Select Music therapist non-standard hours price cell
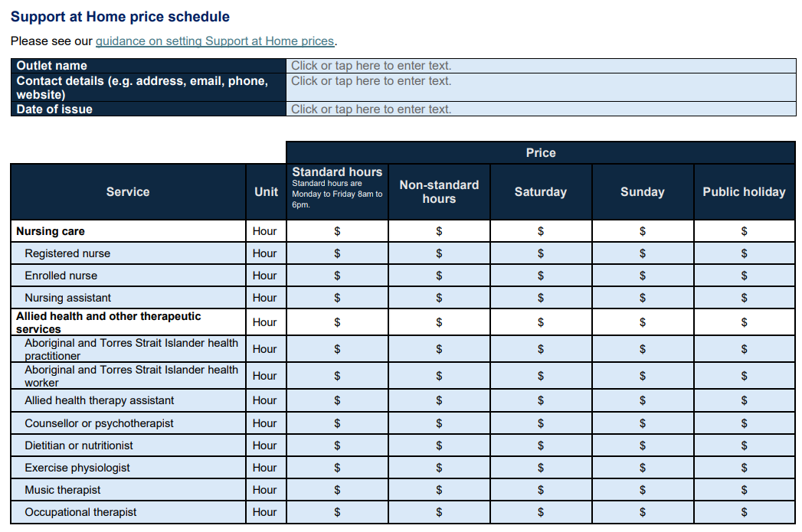Screen dimensions: 802x532 coord(439,490)
